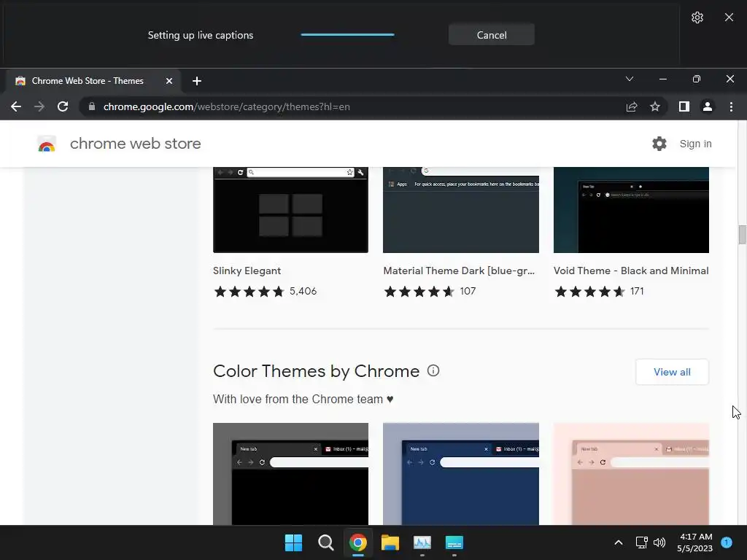
Task: Click Material Theme Dark title
Action: click(x=459, y=271)
